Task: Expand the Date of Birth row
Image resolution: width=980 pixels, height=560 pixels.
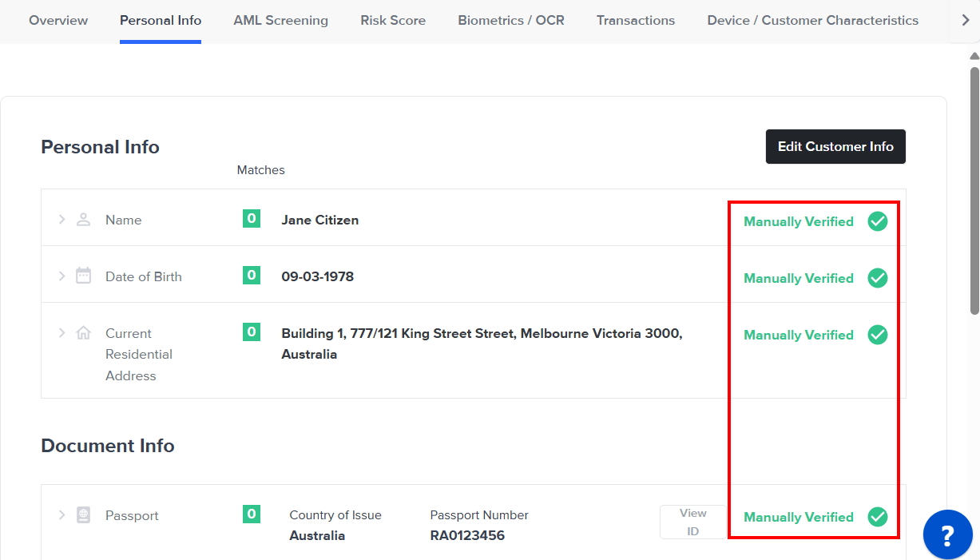Action: coord(61,276)
